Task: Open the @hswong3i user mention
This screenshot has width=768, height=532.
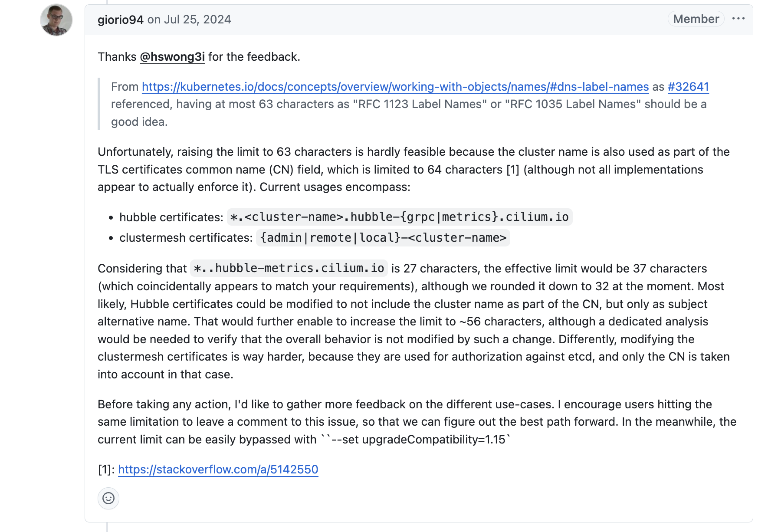Action: 172,57
